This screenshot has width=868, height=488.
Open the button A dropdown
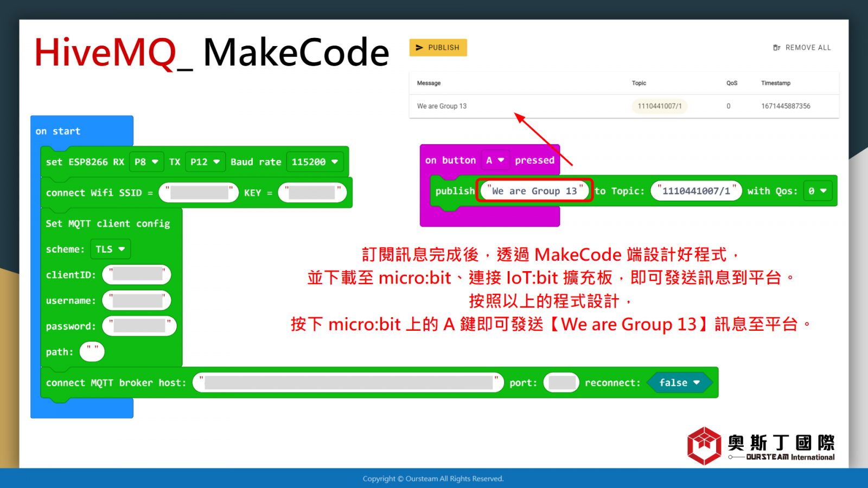(x=495, y=160)
